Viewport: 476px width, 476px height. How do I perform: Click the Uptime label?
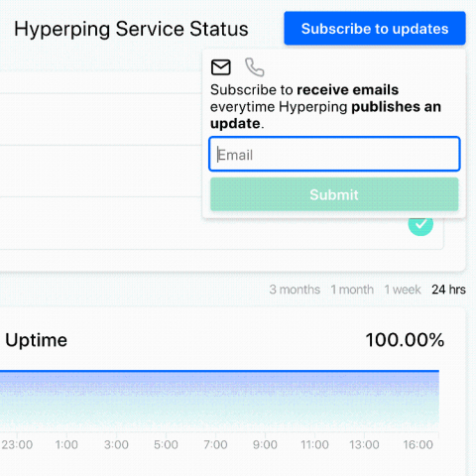click(x=37, y=340)
